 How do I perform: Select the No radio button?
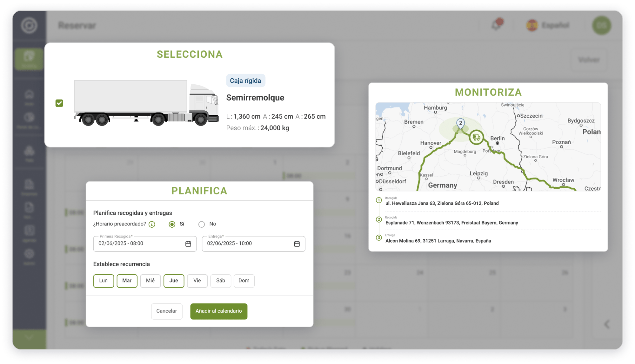202,224
